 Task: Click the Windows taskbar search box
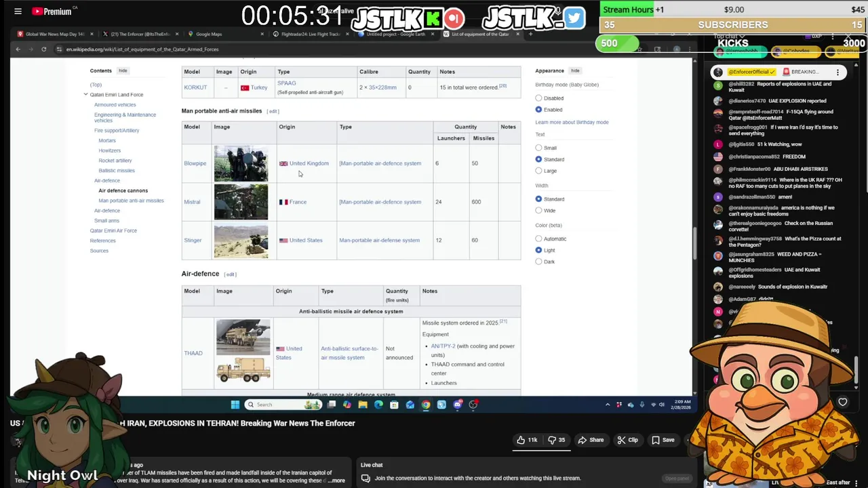(x=283, y=405)
